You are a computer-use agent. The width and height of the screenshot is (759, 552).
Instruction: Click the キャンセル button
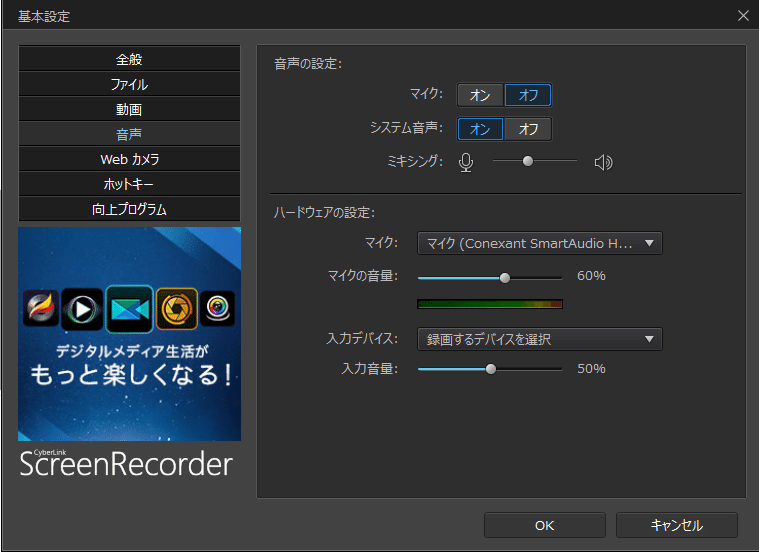tap(677, 525)
